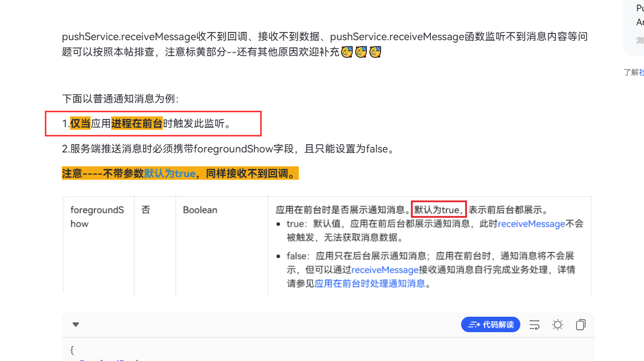Click the Boolean type table cell
This screenshot has height=361, width=644.
point(200,210)
